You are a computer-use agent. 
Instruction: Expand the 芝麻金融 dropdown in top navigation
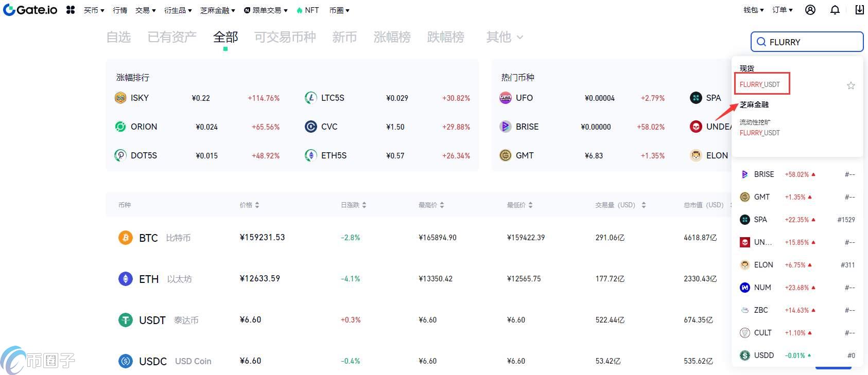coord(218,10)
